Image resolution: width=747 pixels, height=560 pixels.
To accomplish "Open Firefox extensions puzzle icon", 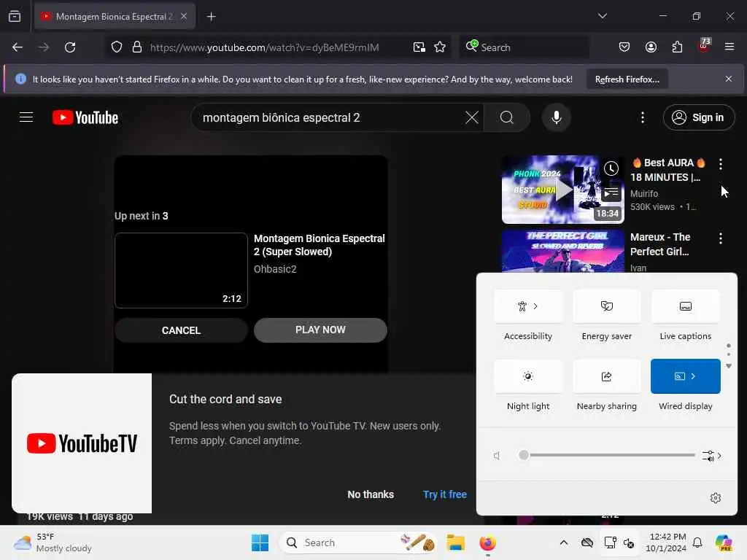I will [677, 47].
